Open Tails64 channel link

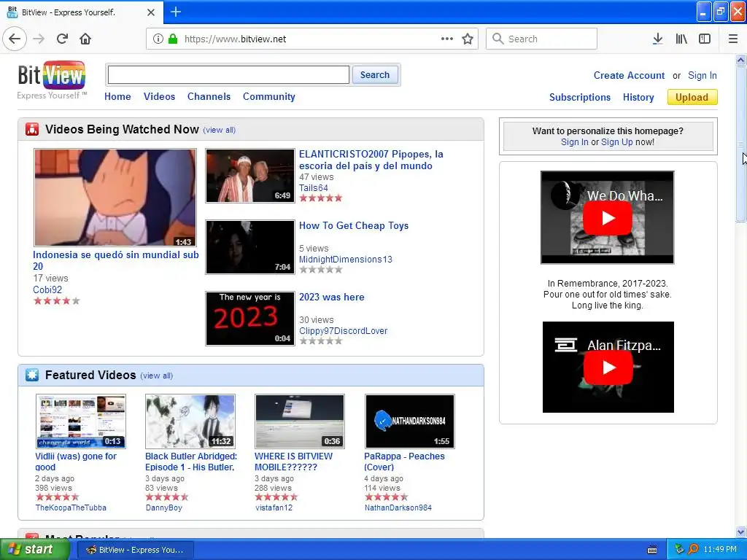314,188
